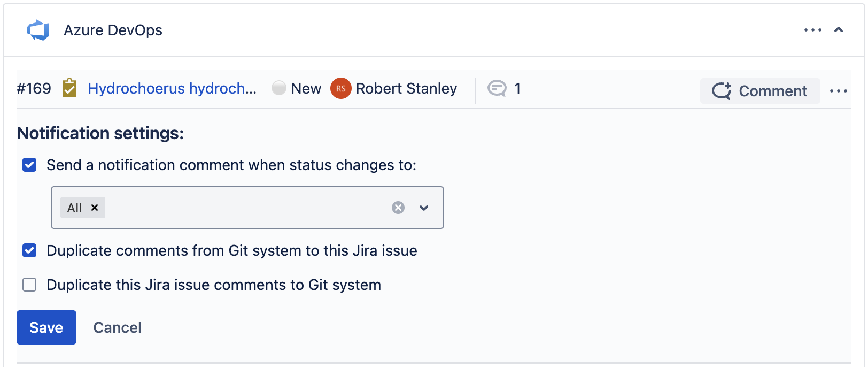Screen dimensions: 868x367
Task: Open the Hydrochoerus hydroch... work item link
Action: [x=172, y=88]
